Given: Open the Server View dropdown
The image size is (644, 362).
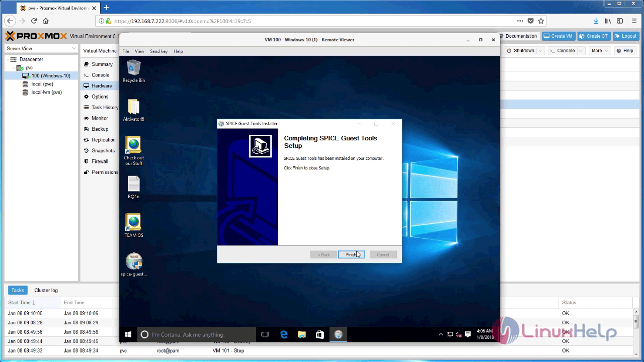Looking at the screenshot, I should click(x=41, y=49).
